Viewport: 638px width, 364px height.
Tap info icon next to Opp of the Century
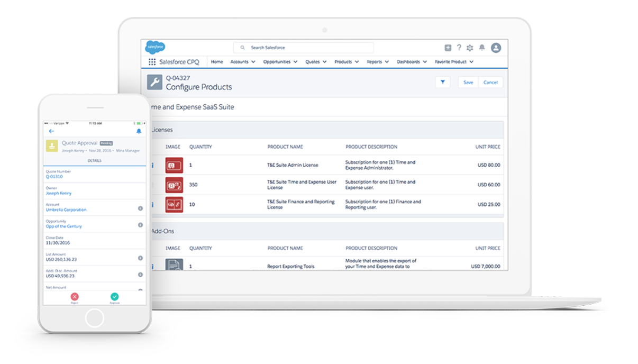coord(140,225)
